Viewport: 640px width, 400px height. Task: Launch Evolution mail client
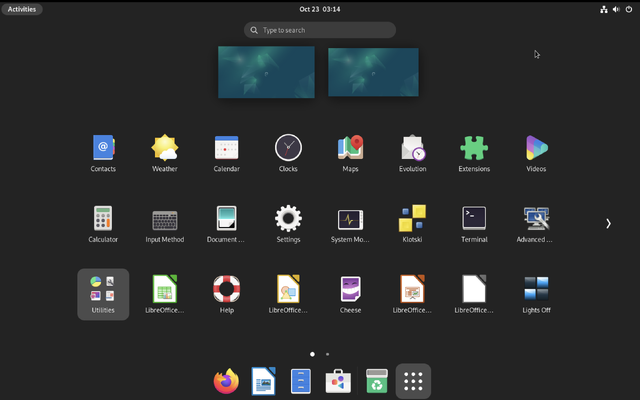tap(412, 153)
